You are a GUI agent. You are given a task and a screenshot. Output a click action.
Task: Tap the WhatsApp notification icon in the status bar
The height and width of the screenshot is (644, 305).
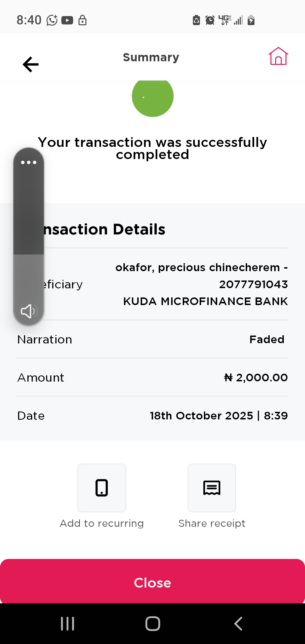click(x=52, y=20)
